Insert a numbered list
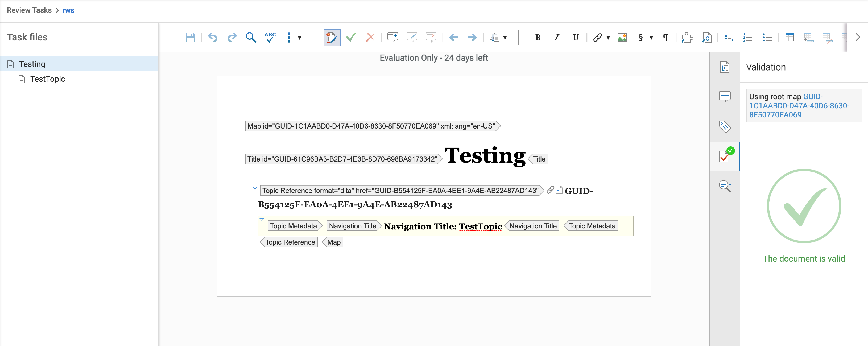Image resolution: width=868 pixels, height=346 pixels. 748,38
